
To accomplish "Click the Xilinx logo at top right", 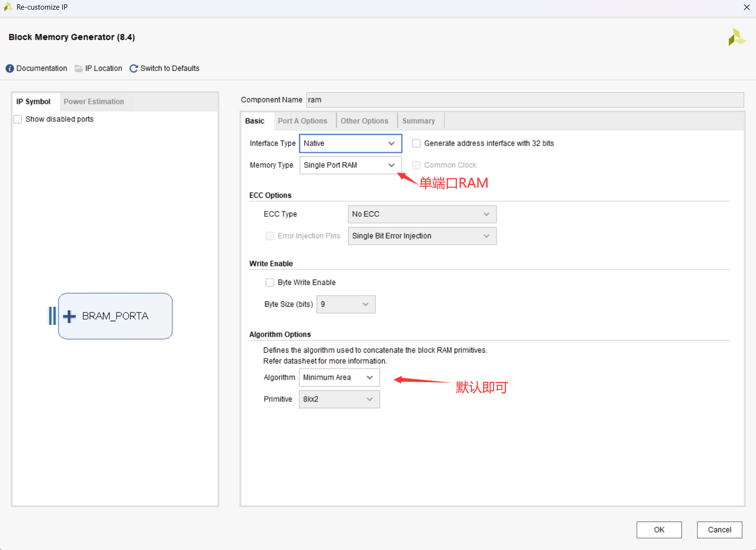I will tap(737, 37).
